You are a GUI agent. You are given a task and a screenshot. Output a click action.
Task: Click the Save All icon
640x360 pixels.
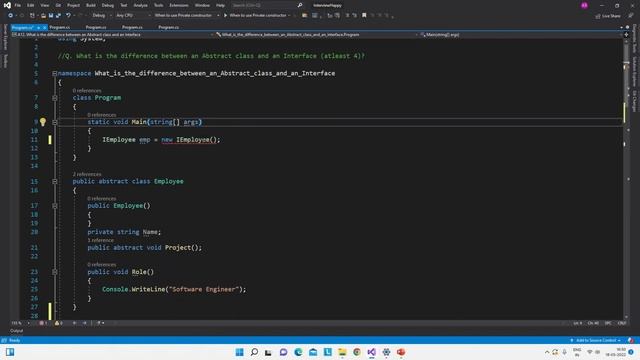pyautogui.click(x=58, y=16)
